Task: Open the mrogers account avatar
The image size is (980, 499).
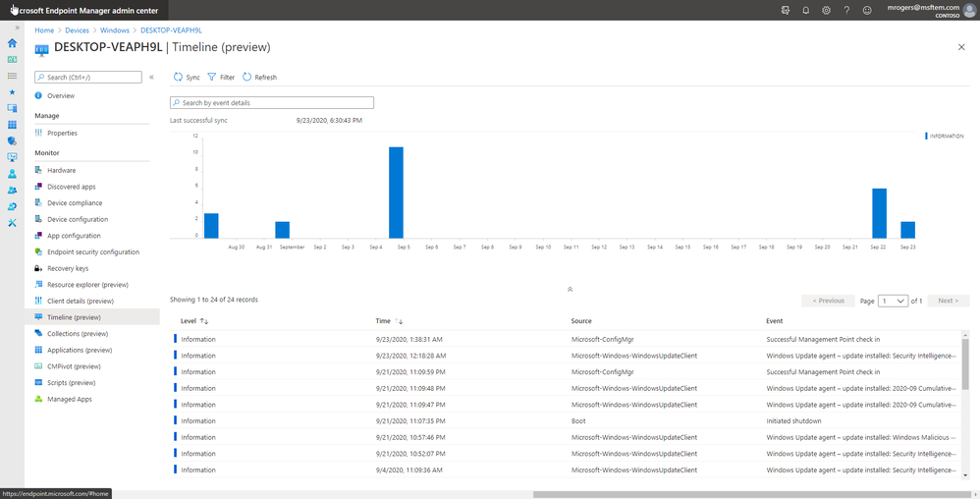Action: pyautogui.click(x=969, y=10)
